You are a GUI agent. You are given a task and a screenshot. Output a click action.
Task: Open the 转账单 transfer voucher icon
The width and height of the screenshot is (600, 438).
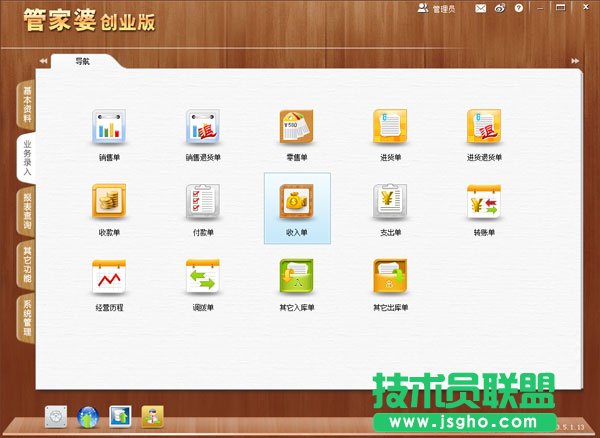pos(484,202)
